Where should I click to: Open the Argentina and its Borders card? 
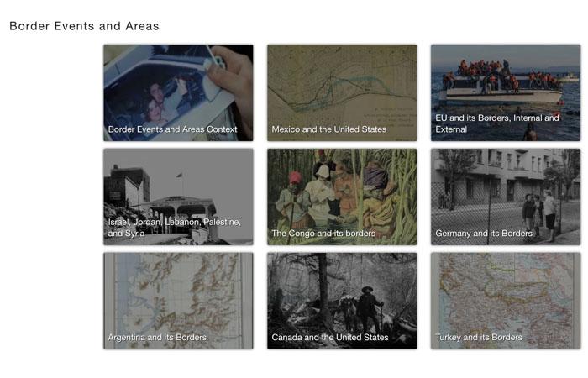pyautogui.click(x=178, y=301)
